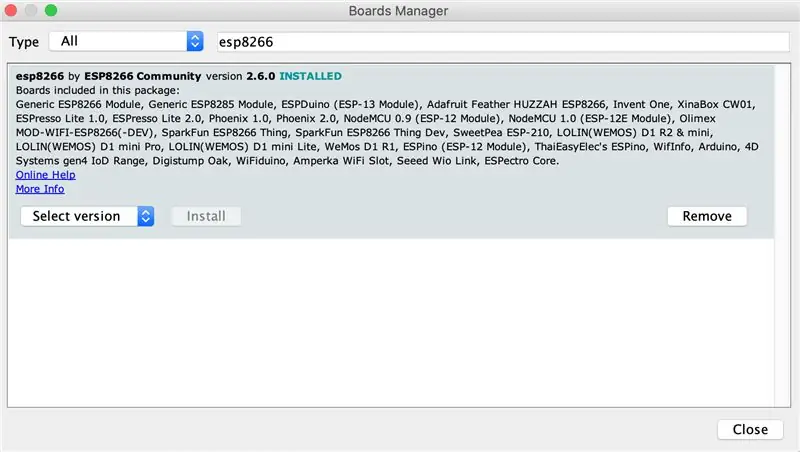The height and width of the screenshot is (452, 800).
Task: Click the package list vertical scrollbar
Action: (x=782, y=236)
